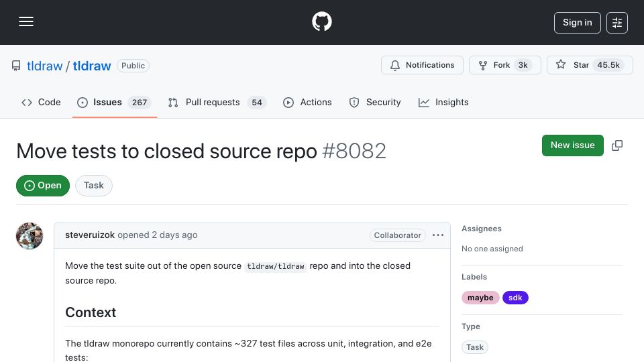Copy issue link with copy icon
The width and height of the screenshot is (644, 362).
(617, 145)
